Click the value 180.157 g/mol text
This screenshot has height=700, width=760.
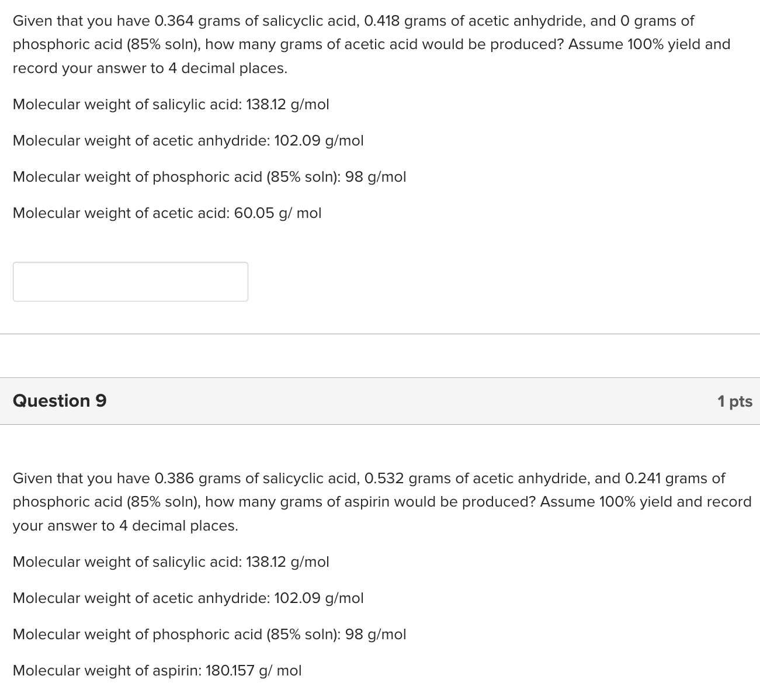pos(254,670)
